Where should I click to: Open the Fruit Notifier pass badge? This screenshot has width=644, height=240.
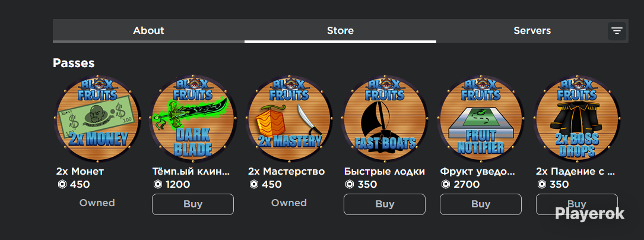point(481,118)
